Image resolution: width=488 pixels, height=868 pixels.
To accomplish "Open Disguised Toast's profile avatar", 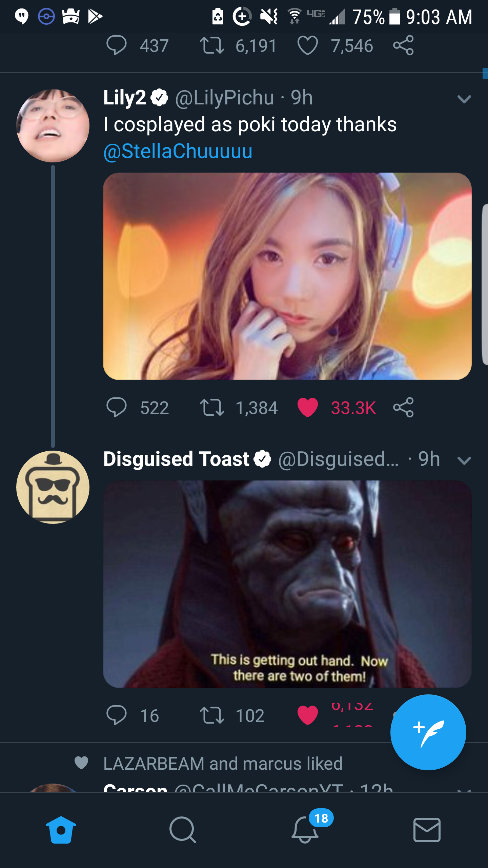I will coord(53,487).
